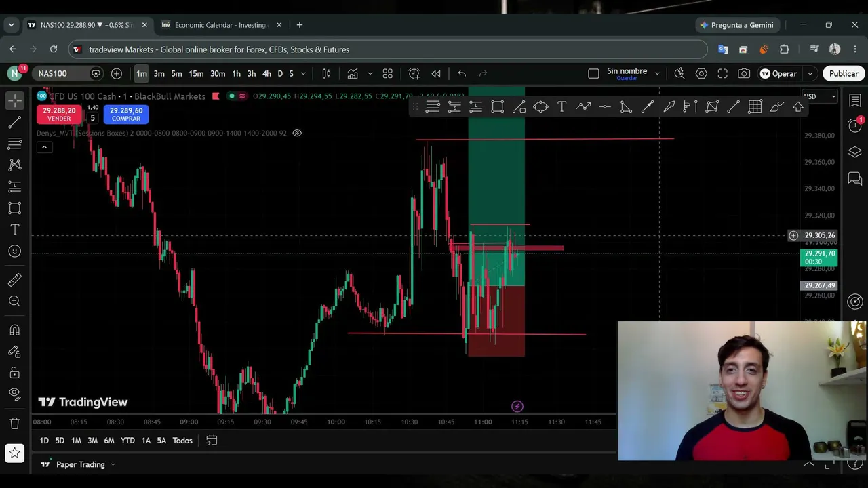Toggle magnet mode for drawings

click(x=14, y=330)
